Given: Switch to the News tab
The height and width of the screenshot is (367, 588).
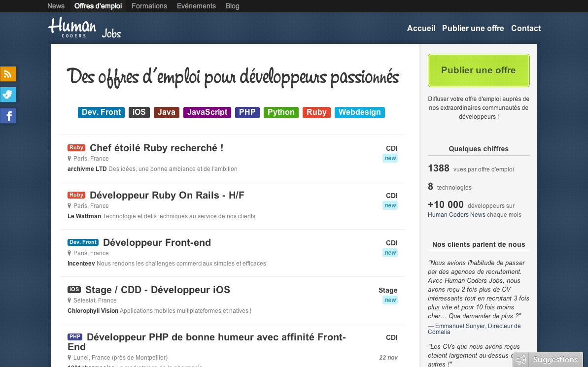Looking at the screenshot, I should point(56,6).
